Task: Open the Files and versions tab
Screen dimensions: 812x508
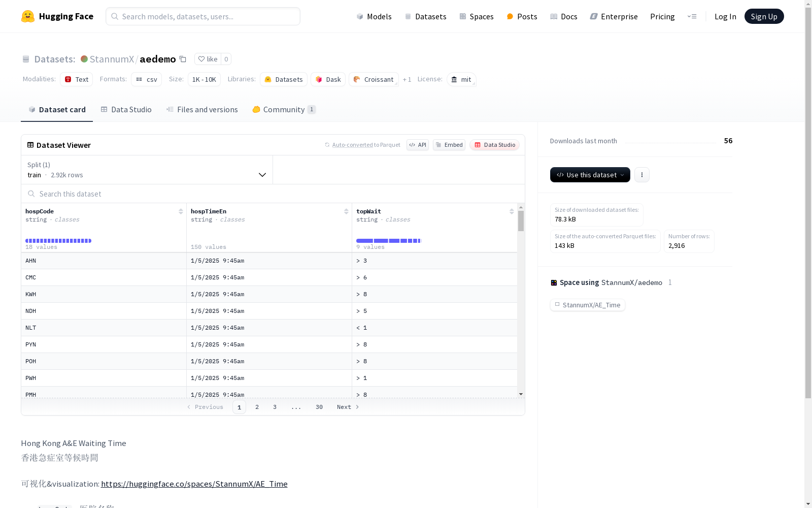Action: coord(202,109)
